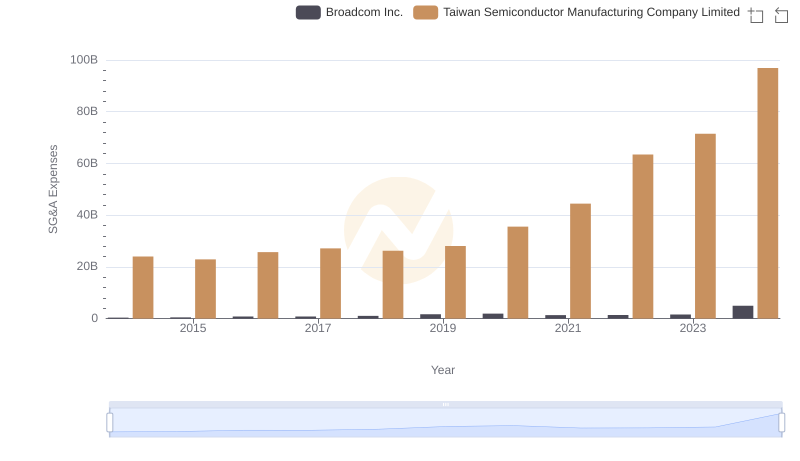
Task: Select the Broadcom bar for 2019
Action: pyautogui.click(x=430, y=317)
